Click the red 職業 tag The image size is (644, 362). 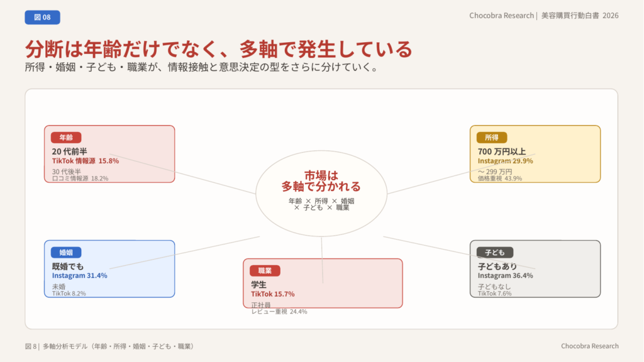pyautogui.click(x=265, y=270)
